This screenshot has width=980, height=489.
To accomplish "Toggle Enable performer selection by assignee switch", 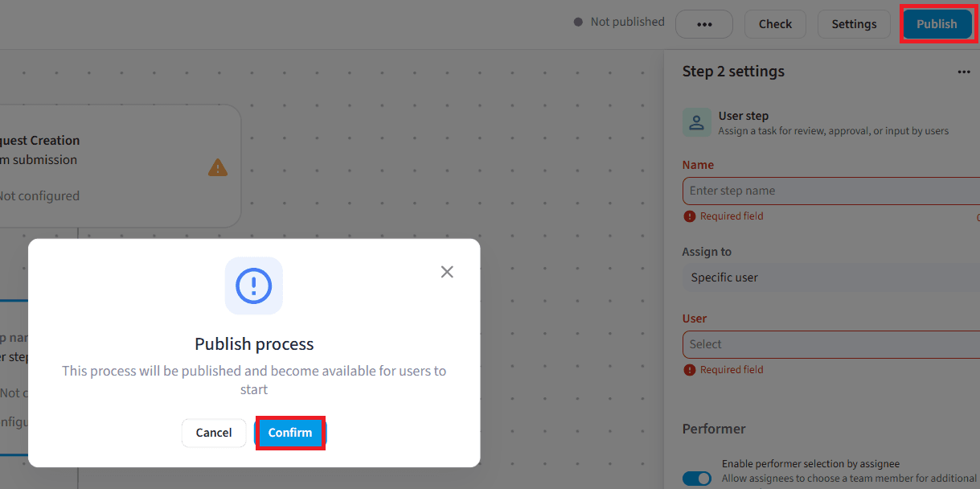I will [x=697, y=479].
